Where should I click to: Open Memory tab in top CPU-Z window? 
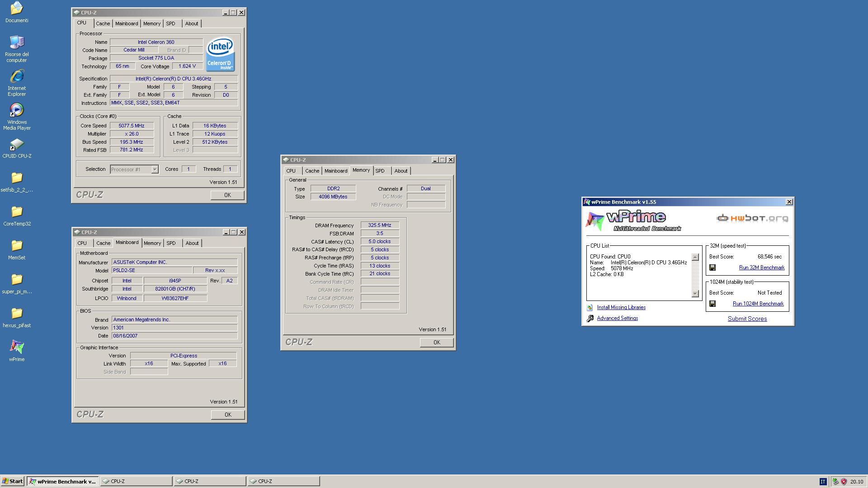(x=152, y=23)
